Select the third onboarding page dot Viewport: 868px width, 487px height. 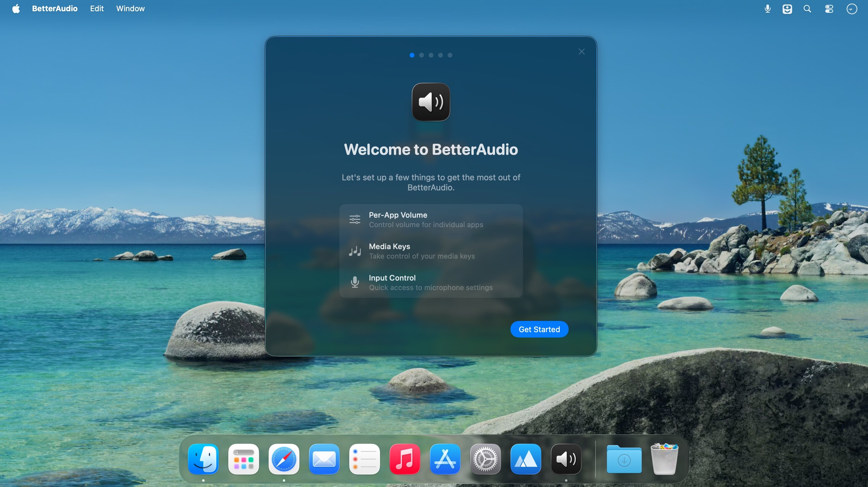pos(431,55)
